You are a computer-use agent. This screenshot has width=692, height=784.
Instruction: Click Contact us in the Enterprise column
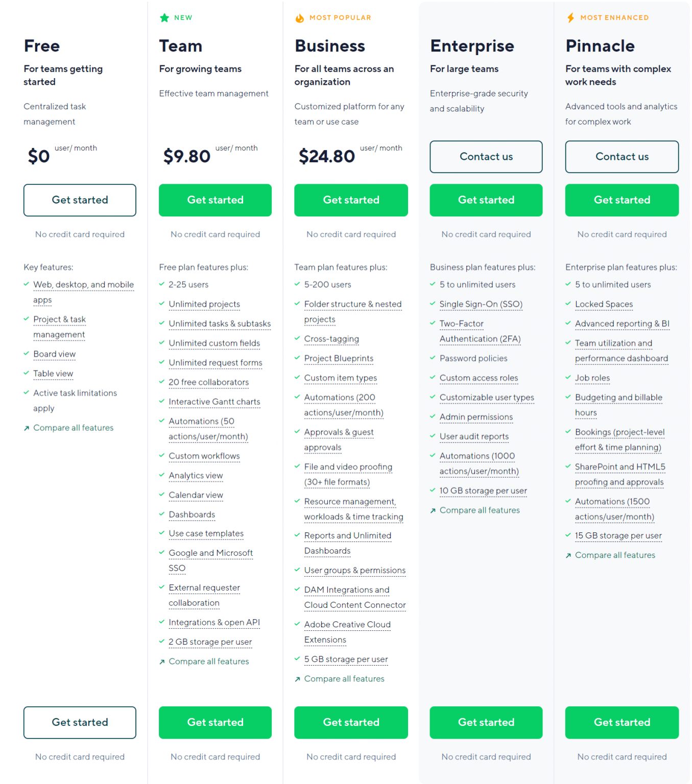486,157
